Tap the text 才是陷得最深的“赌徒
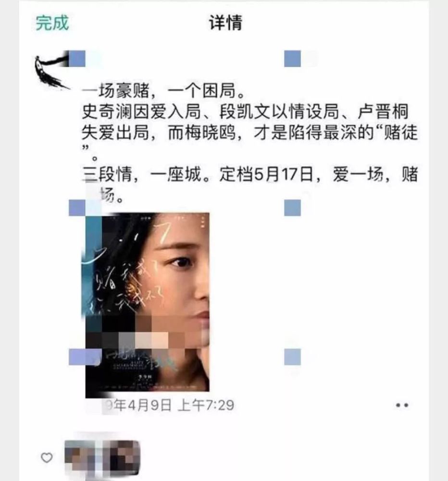448x481 pixels. [x=336, y=133]
